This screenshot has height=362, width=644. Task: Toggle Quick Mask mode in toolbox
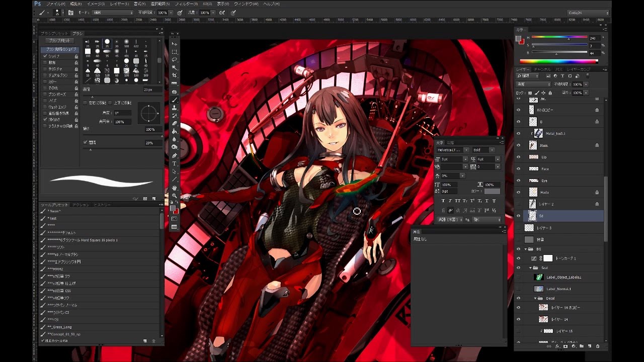[x=175, y=219]
